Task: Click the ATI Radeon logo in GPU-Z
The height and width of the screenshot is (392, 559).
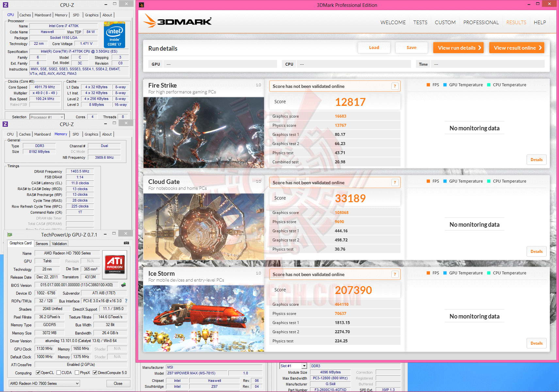Action: 115,264
